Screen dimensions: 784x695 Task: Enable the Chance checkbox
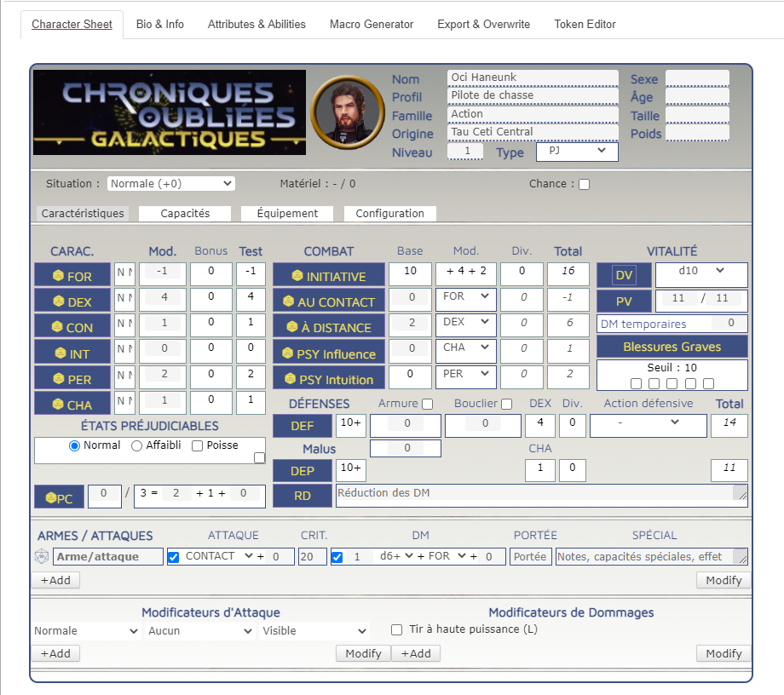tap(584, 184)
